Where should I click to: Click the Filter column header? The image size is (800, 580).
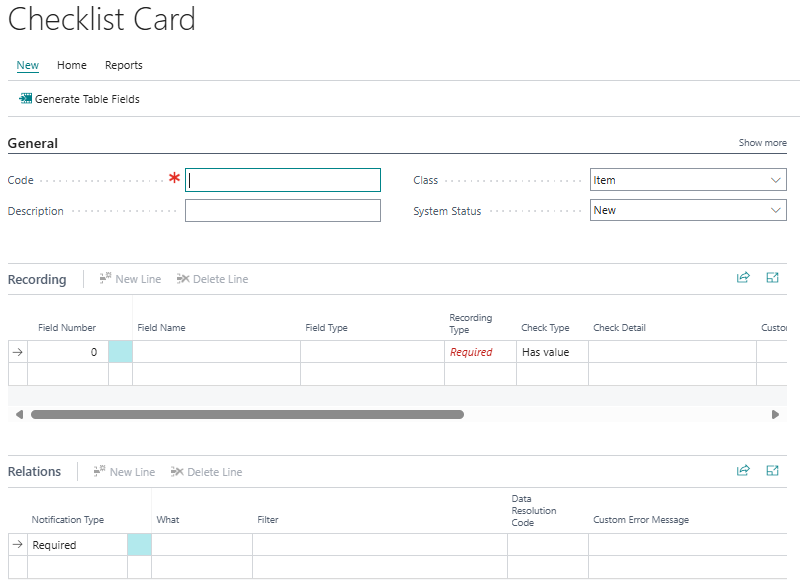pos(268,519)
